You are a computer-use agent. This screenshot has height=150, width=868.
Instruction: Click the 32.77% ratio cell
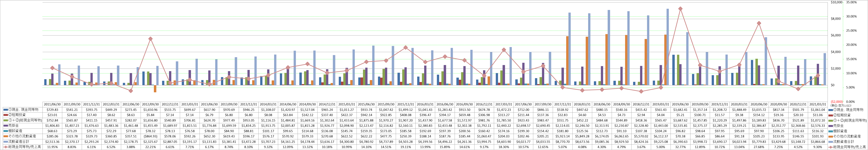click(681, 147)
